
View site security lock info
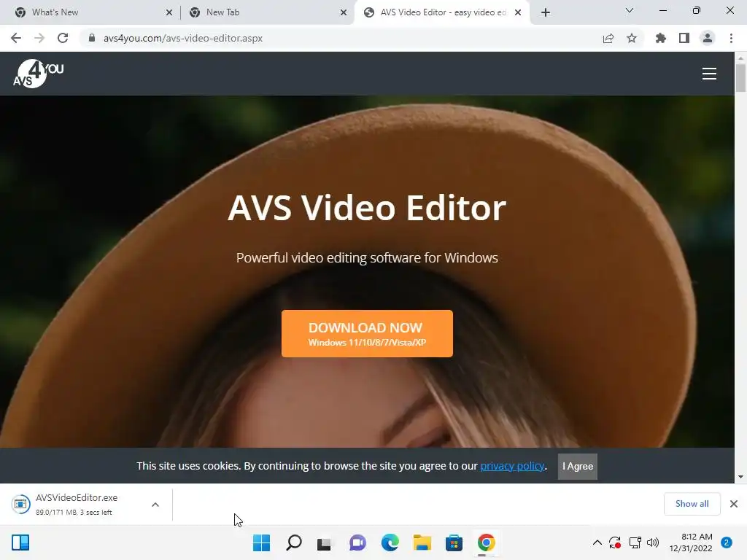92,38
